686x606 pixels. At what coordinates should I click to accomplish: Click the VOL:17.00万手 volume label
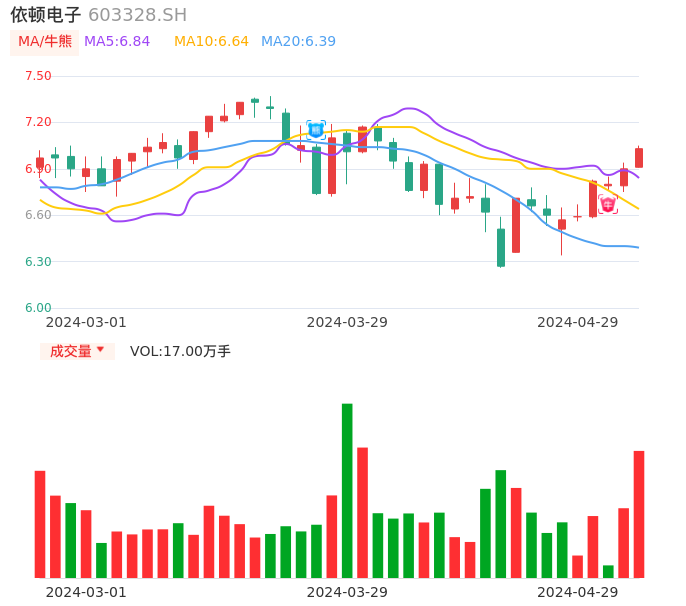(180, 351)
